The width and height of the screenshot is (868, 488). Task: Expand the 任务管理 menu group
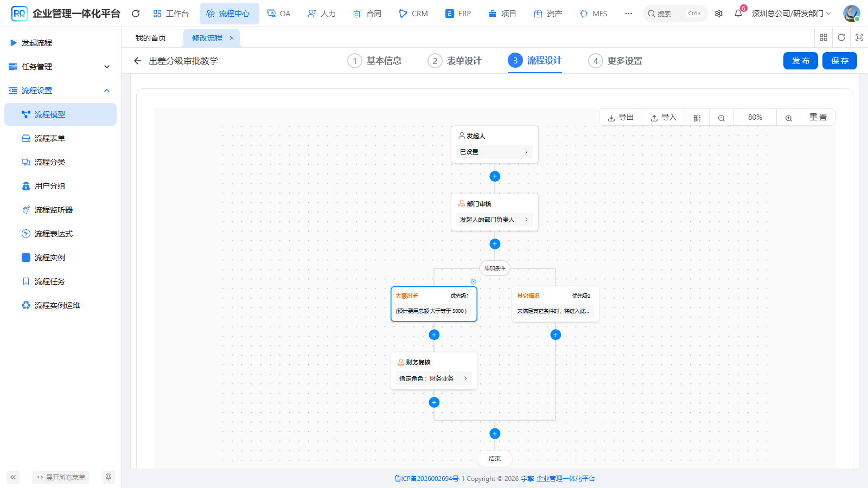(60, 67)
